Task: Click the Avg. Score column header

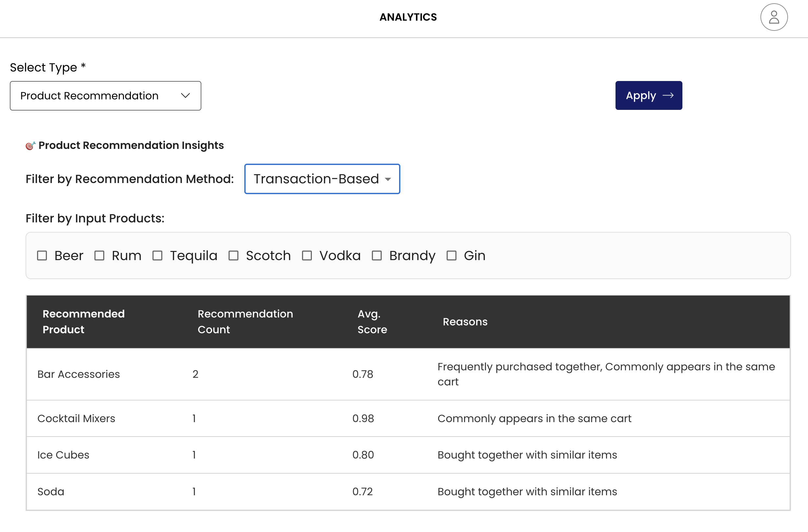Action: 372,321
